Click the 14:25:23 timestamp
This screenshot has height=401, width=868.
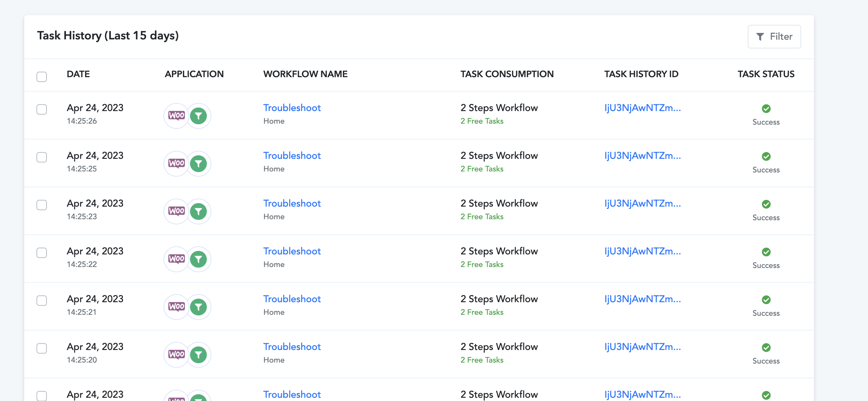[x=82, y=217]
